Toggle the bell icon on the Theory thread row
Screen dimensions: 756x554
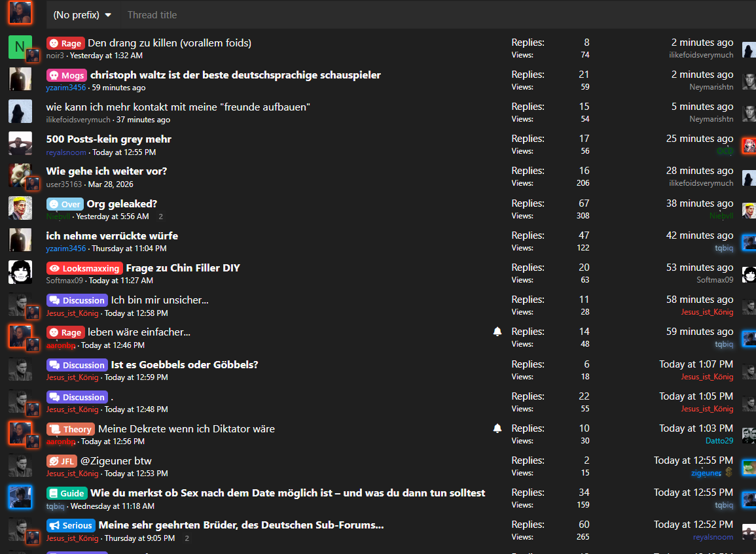tap(497, 428)
